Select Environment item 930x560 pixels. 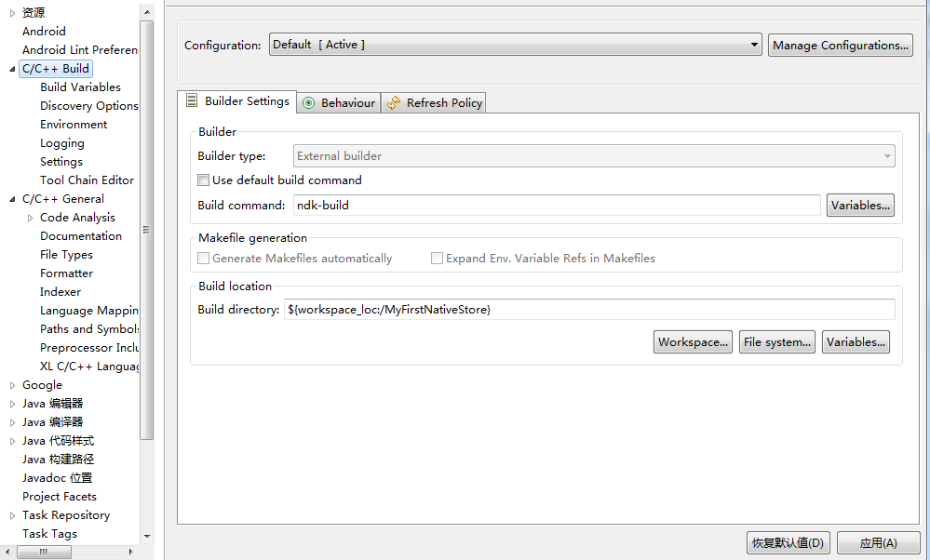[x=74, y=125]
